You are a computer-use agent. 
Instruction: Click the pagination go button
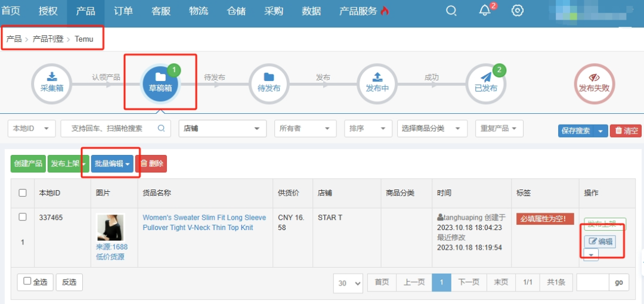pyautogui.click(x=619, y=282)
